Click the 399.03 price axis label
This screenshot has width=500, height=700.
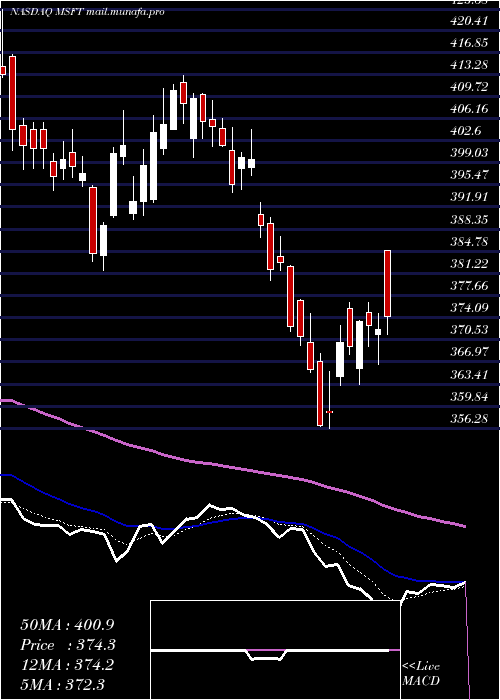tap(470, 153)
